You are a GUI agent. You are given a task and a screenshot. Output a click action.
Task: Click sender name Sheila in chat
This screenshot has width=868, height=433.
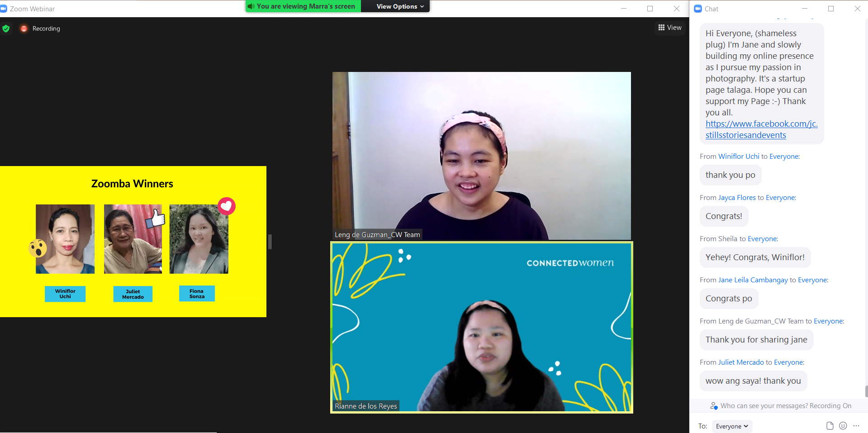pos(728,239)
